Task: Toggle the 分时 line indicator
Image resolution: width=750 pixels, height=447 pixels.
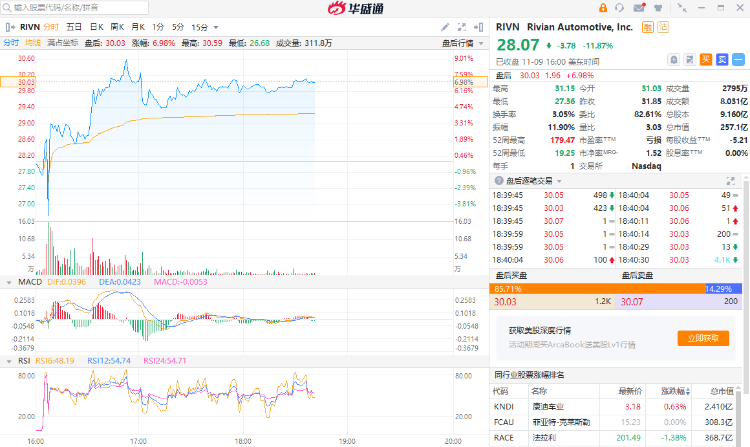Action: tap(11, 43)
